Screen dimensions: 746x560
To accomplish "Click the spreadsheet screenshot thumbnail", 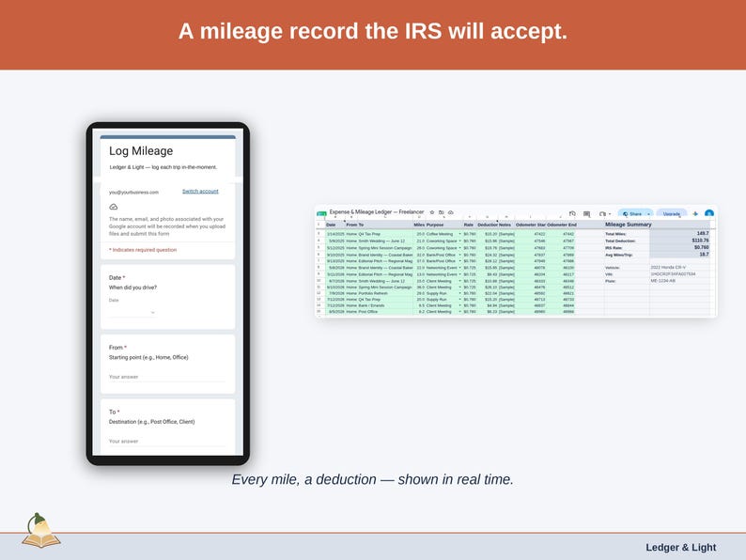I will coord(516,261).
